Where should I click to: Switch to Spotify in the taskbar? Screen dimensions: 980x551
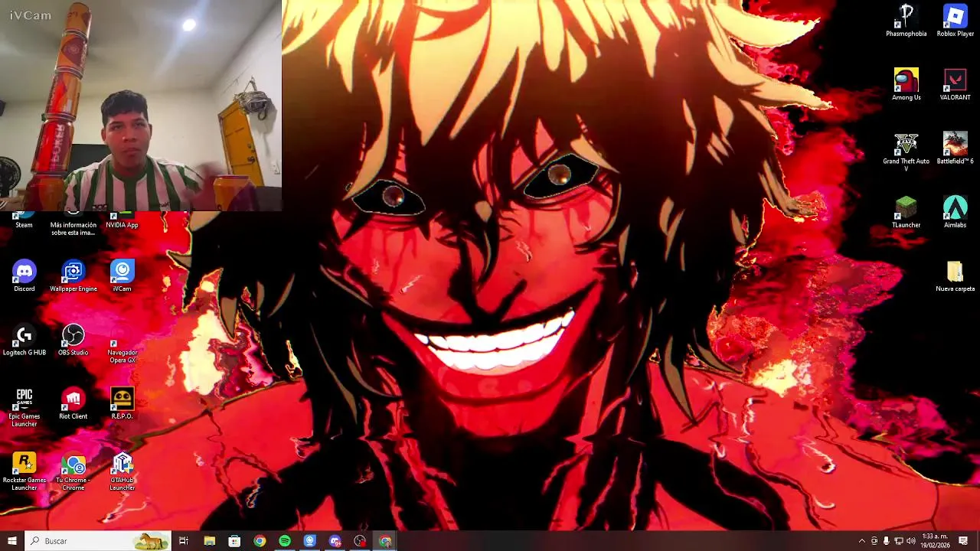[285, 541]
